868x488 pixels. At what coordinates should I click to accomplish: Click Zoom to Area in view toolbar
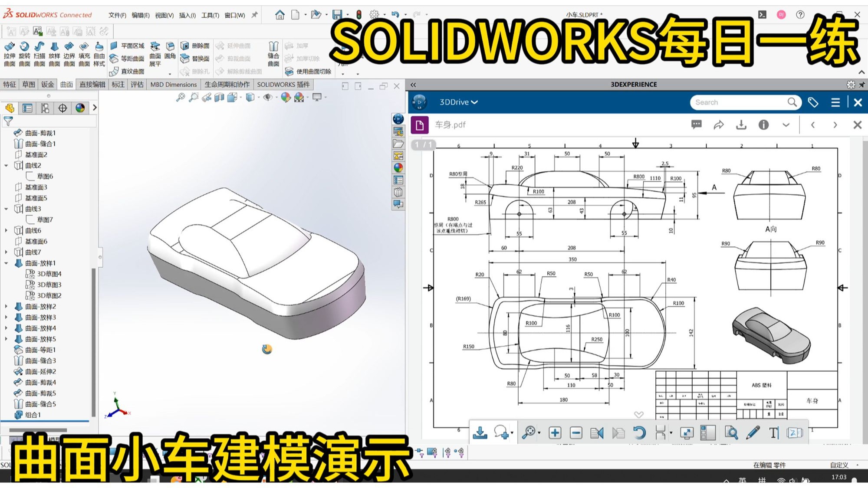194,98
